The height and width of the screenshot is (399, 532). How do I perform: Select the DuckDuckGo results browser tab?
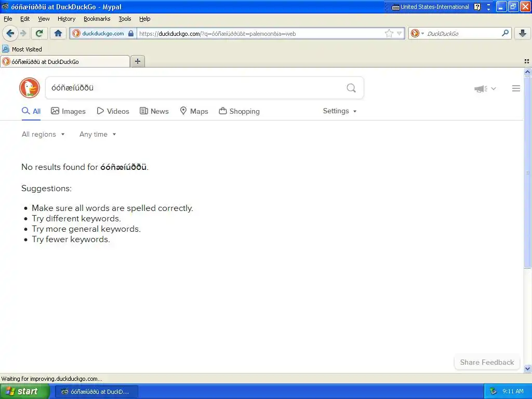(x=65, y=61)
